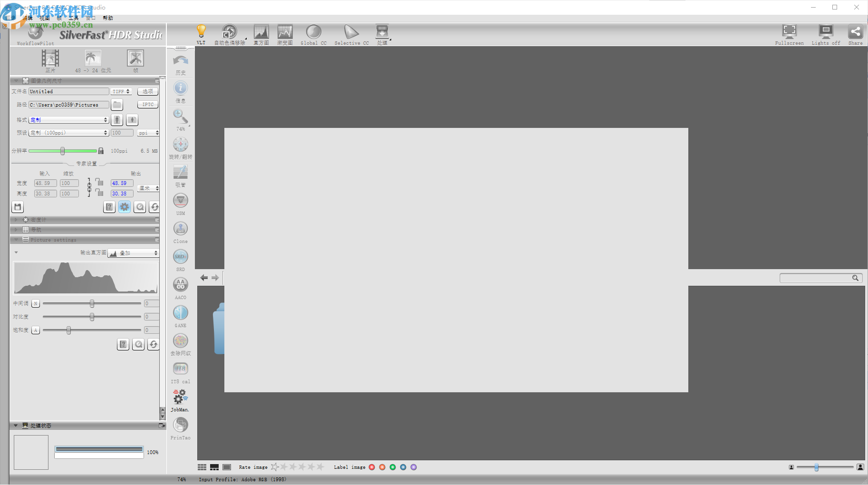Image resolution: width=868 pixels, height=485 pixels.
Task: Open the 格式 format dropdown
Action: point(69,120)
